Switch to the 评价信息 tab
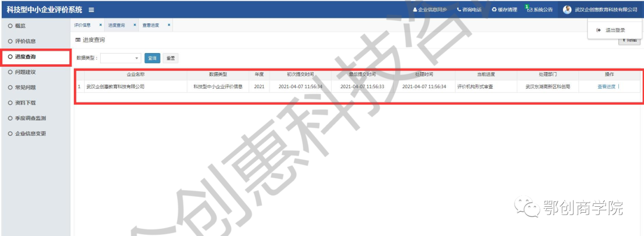 [x=82, y=25]
